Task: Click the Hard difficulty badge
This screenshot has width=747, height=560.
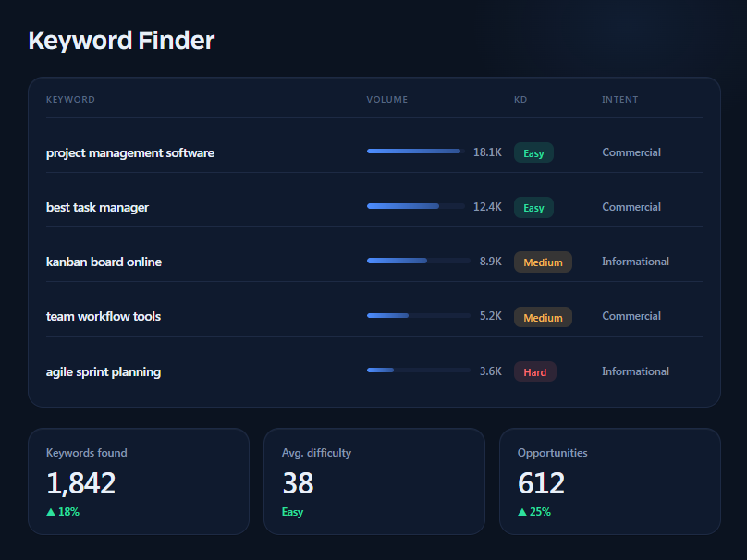Action: pos(535,371)
